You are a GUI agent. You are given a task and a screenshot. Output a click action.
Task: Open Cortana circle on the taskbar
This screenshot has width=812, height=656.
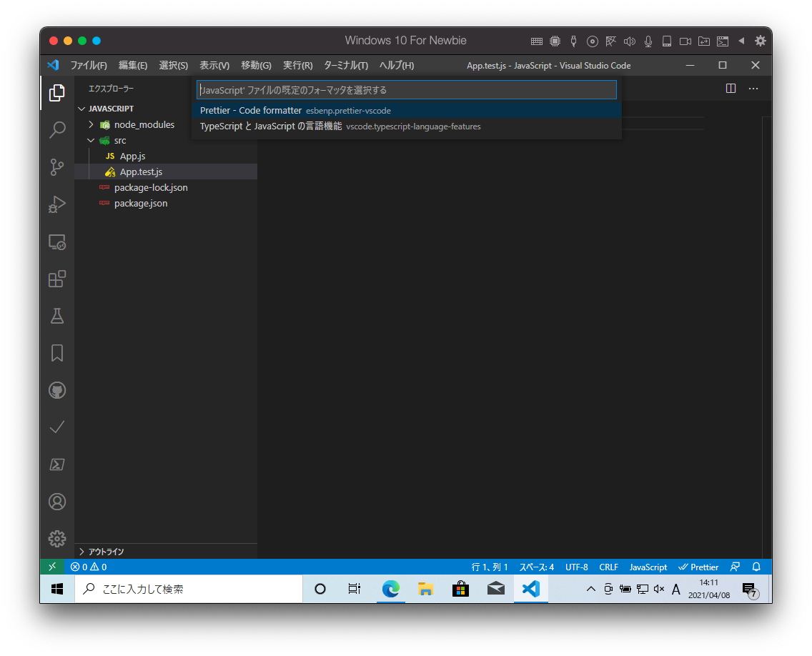pos(320,590)
